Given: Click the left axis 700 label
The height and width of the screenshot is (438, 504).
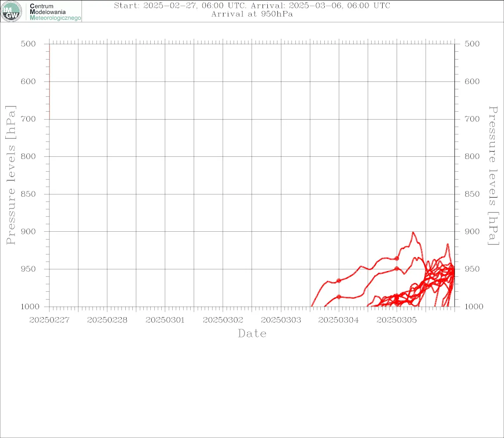Looking at the screenshot, I should [28, 119].
